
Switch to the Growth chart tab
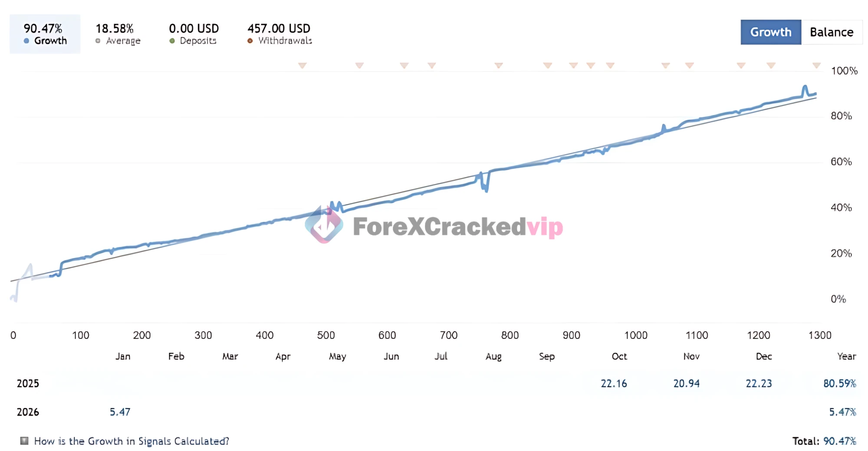coord(770,32)
